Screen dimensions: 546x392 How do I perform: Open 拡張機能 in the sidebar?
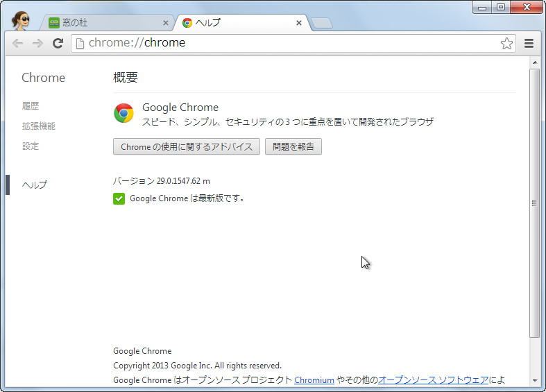coord(39,126)
